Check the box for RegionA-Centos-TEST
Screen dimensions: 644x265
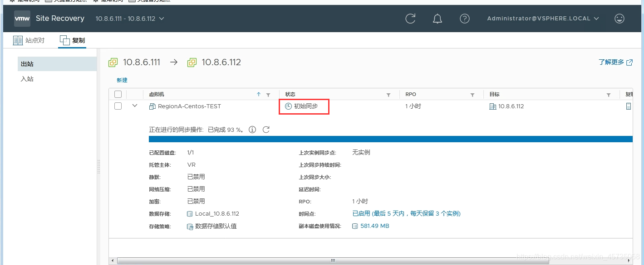point(118,106)
